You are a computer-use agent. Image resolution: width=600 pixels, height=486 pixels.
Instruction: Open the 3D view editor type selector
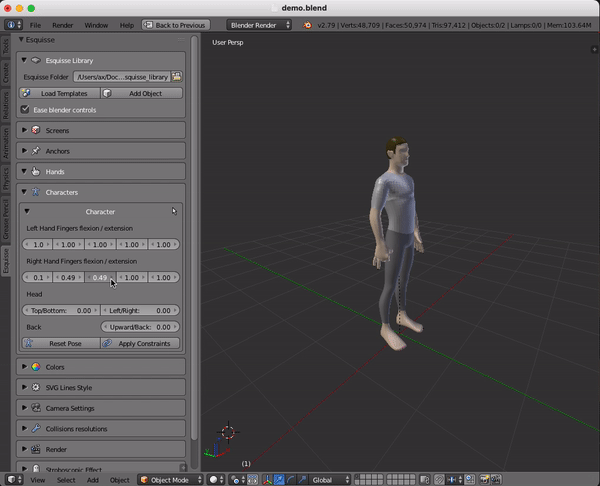tap(15, 479)
